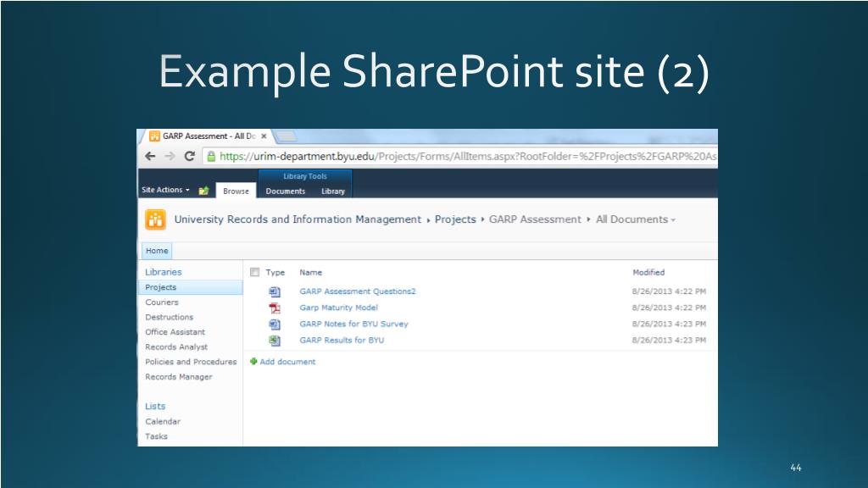Sort by the Name column header
868x488 pixels.
pos(310,272)
